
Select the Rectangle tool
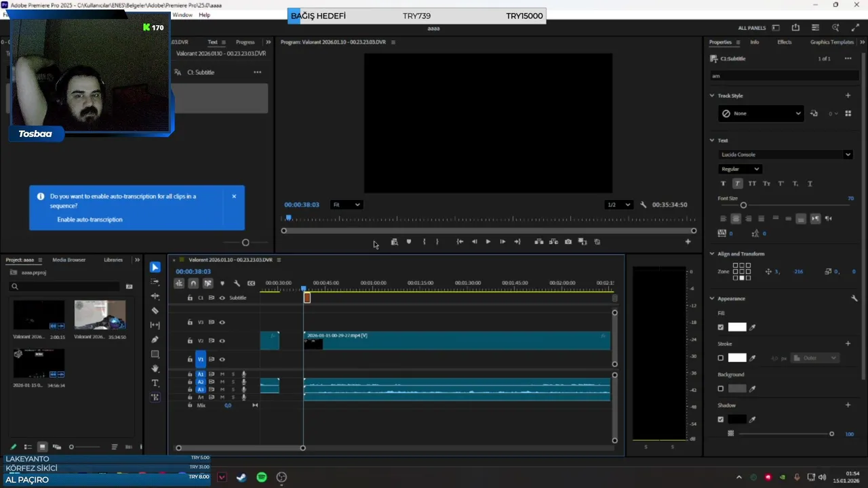click(155, 354)
